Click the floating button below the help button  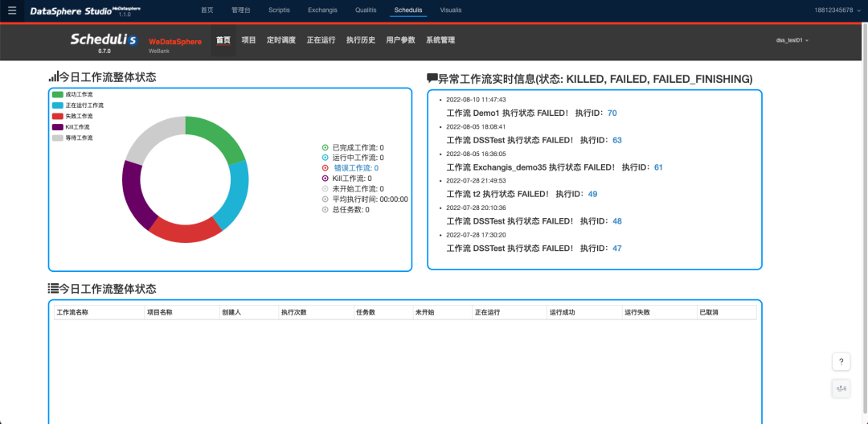(840, 389)
